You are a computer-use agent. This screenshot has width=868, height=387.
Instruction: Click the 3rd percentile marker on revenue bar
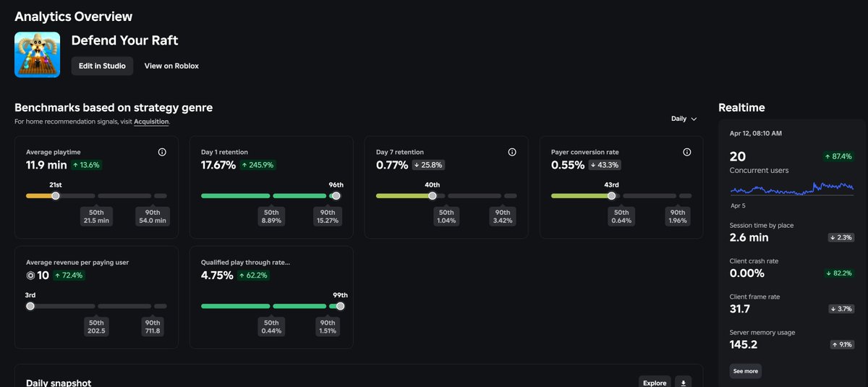(30, 306)
